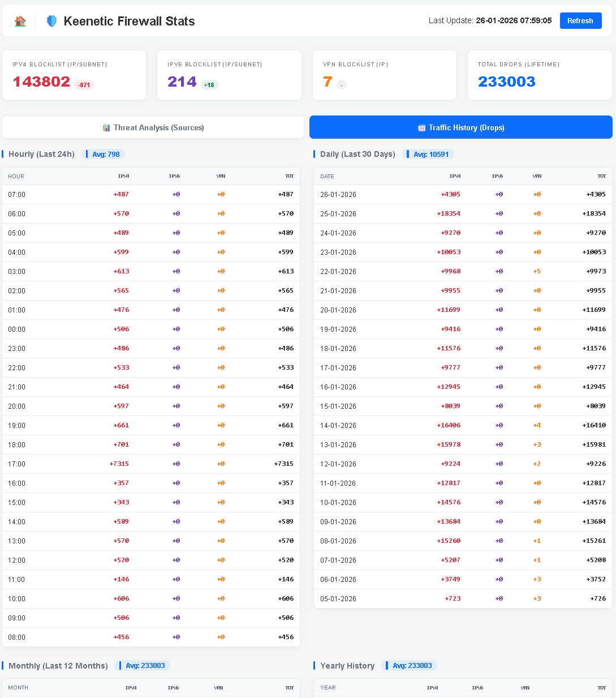
Task: Select the Traffic History (Drops) tab
Action: pos(460,127)
